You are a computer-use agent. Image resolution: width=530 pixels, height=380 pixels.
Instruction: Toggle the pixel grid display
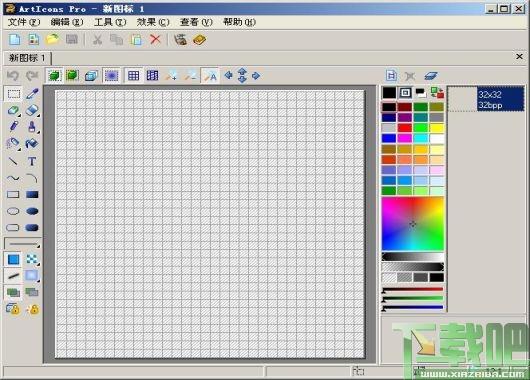(x=133, y=76)
